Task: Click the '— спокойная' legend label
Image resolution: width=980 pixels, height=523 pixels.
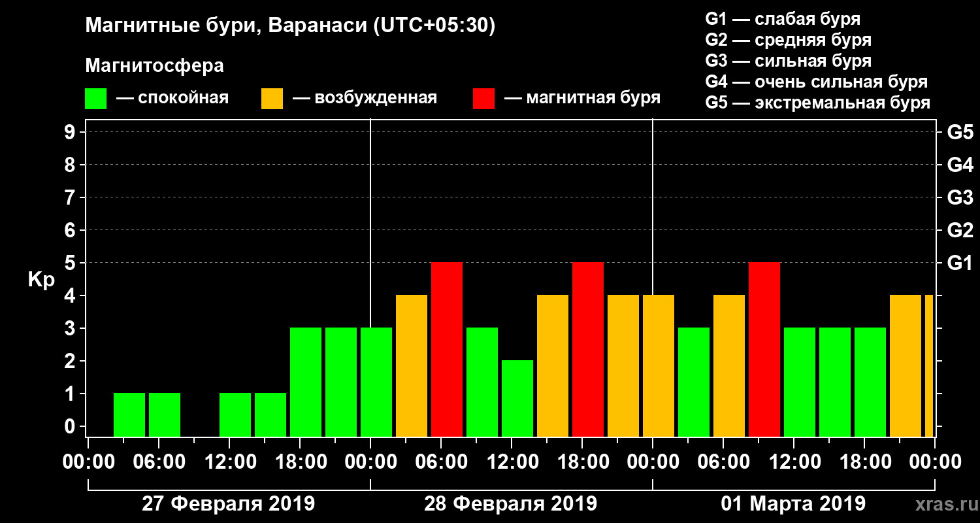Action: point(172,99)
